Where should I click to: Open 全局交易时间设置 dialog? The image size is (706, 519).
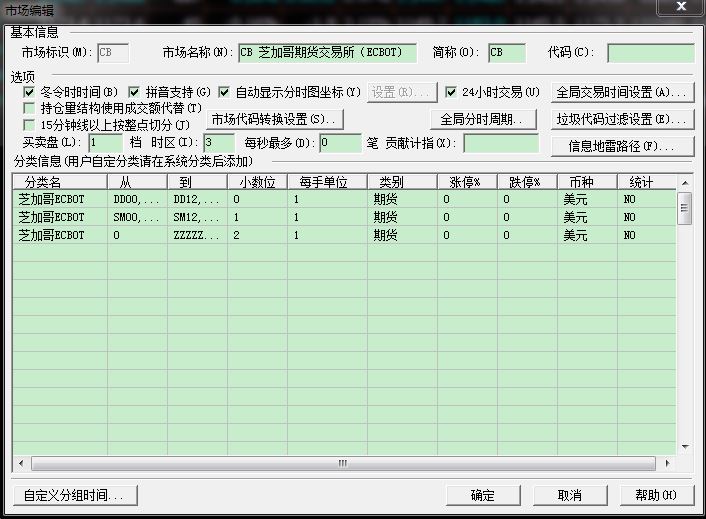[622, 92]
